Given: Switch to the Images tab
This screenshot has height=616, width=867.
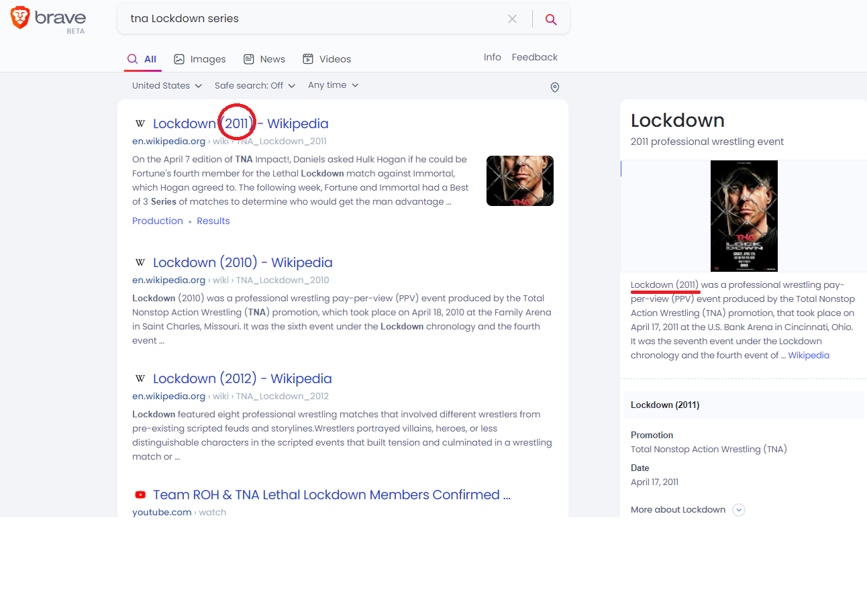Looking at the screenshot, I should 200,59.
